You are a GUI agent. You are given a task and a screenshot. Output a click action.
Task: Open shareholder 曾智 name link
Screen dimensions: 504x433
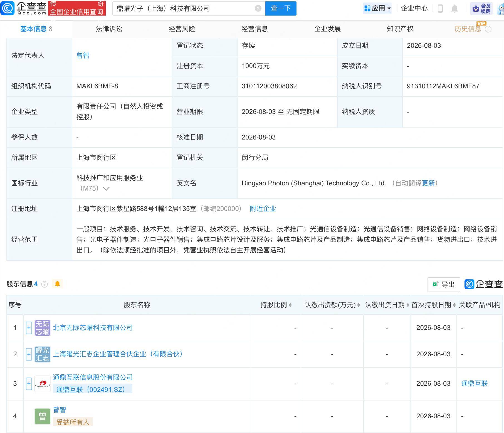tap(60, 410)
